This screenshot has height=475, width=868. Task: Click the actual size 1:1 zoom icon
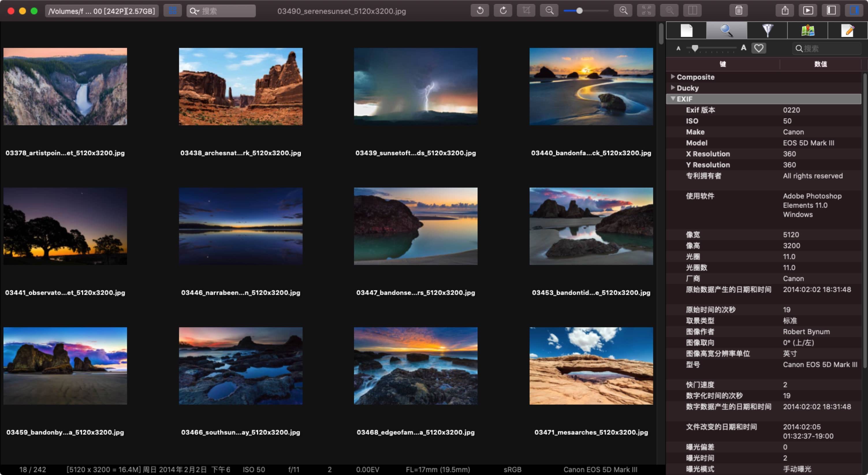pyautogui.click(x=670, y=11)
